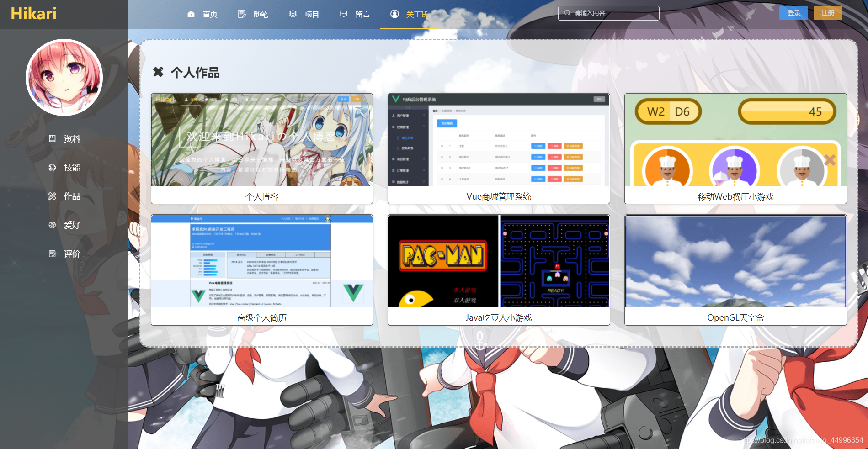This screenshot has height=449, width=868.
Task: Click the tools icon beside 作品
Action: pyautogui.click(x=52, y=196)
